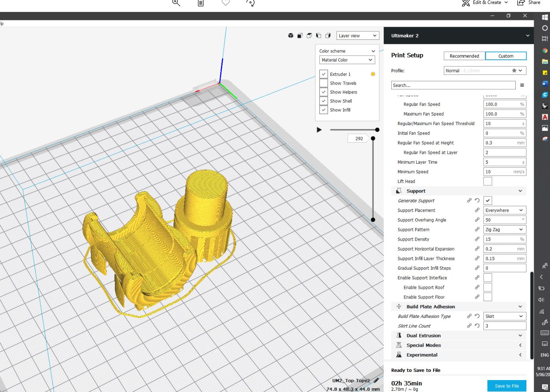The height and width of the screenshot is (392, 550).
Task: Select the left side view camera icon
Action: [x=318, y=36]
